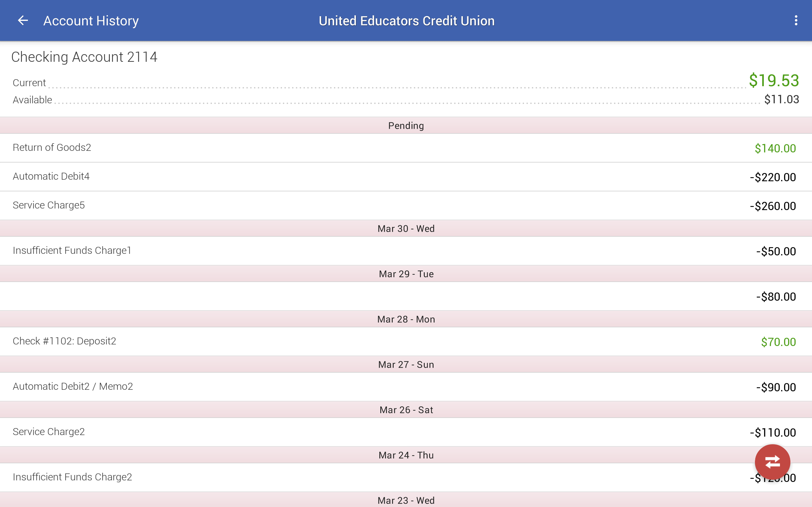The image size is (812, 507).
Task: Select the Return of Goods2 pending transaction
Action: point(406,148)
